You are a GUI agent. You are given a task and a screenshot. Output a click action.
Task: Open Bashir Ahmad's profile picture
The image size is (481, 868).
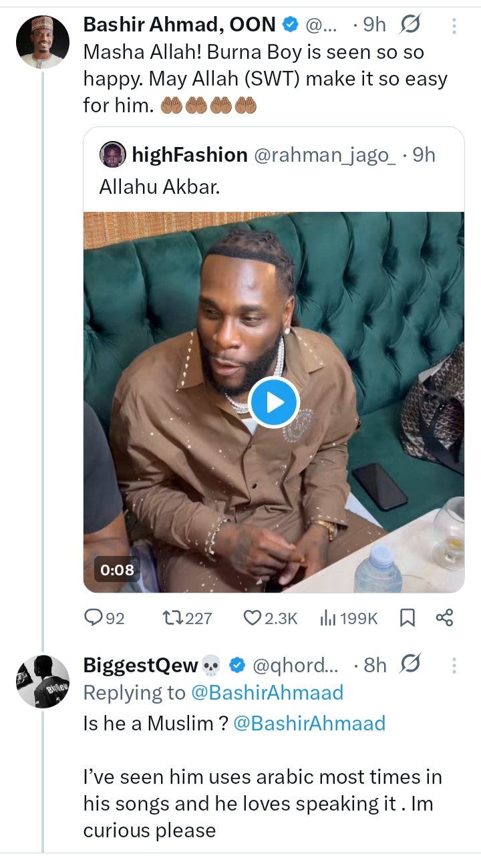click(43, 41)
